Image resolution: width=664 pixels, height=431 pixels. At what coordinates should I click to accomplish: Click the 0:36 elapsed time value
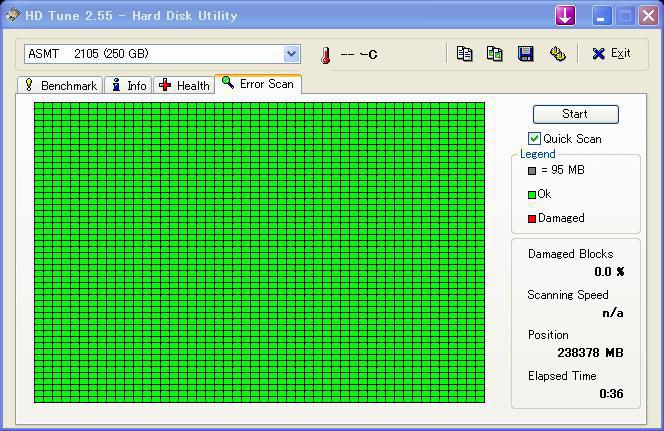[611, 394]
